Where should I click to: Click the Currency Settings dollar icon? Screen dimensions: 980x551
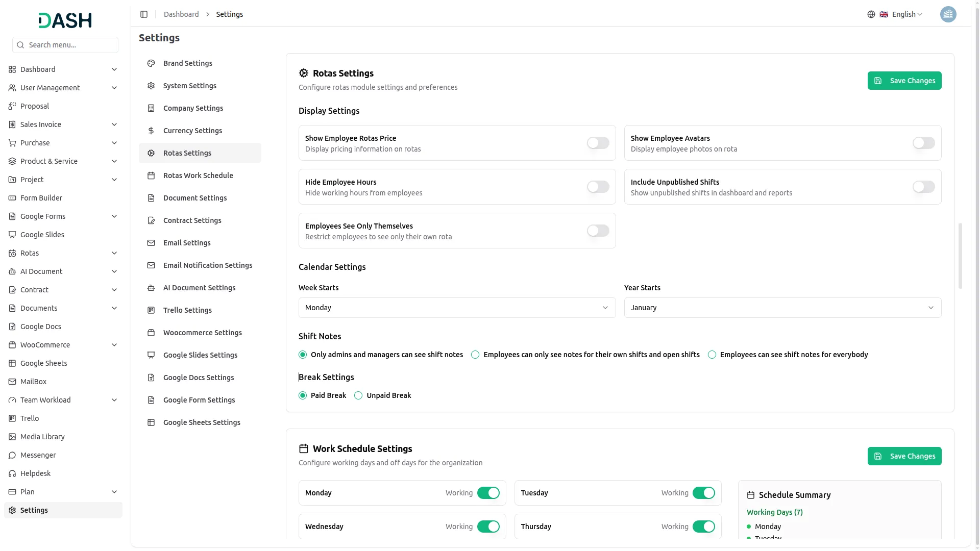151,131
